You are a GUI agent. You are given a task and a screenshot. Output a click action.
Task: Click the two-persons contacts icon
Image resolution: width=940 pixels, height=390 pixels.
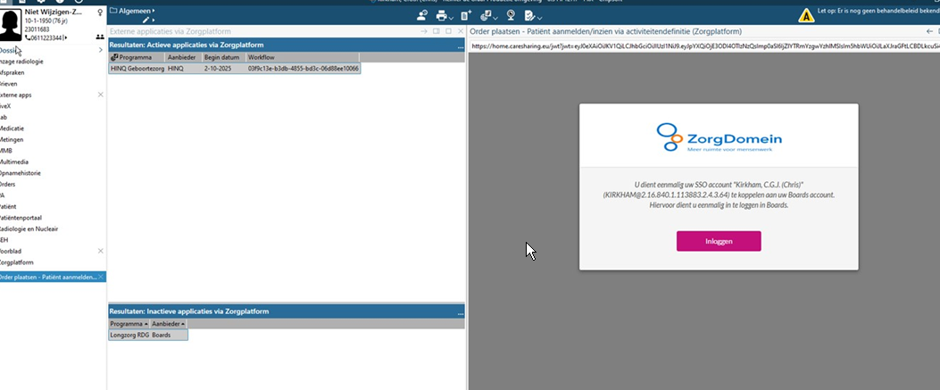(100, 37)
